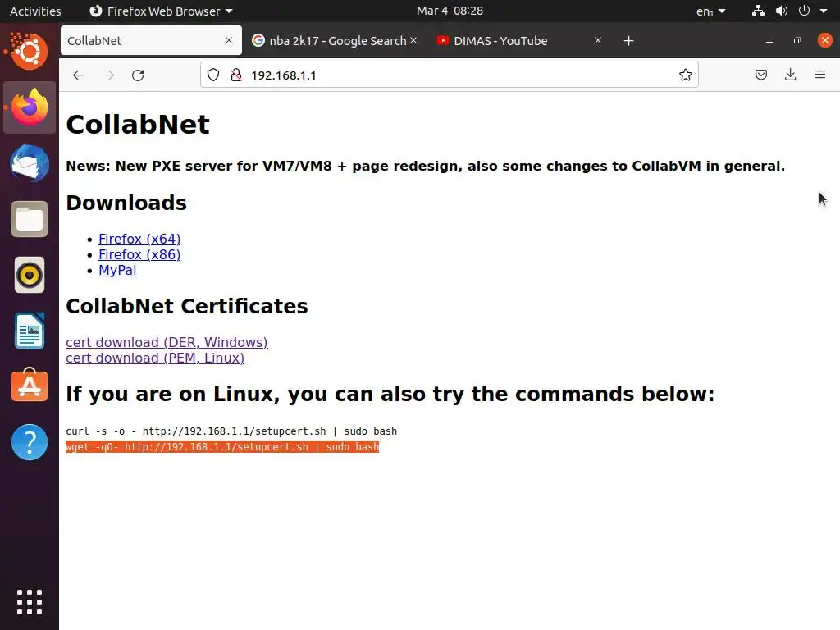The image size is (840, 630).
Task: Download Firefox (x86)
Action: click(x=139, y=254)
